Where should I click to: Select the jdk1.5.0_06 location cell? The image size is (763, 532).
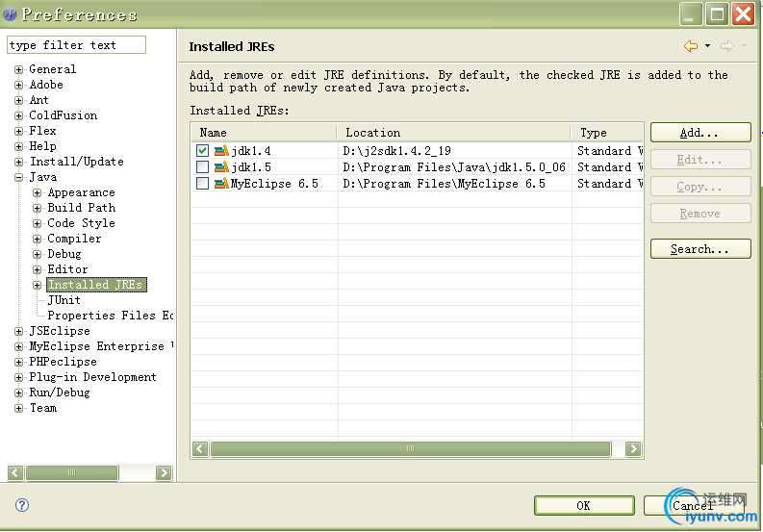click(x=454, y=167)
